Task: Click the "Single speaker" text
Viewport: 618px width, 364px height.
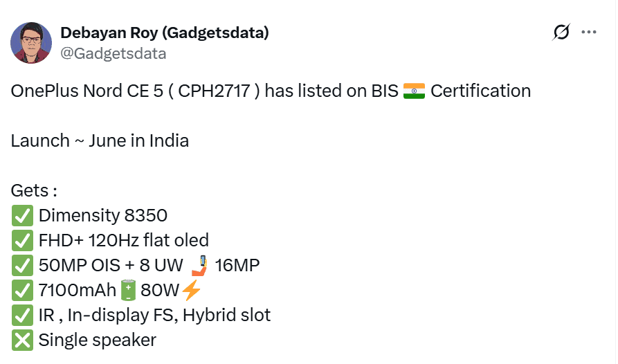Action: point(98,340)
